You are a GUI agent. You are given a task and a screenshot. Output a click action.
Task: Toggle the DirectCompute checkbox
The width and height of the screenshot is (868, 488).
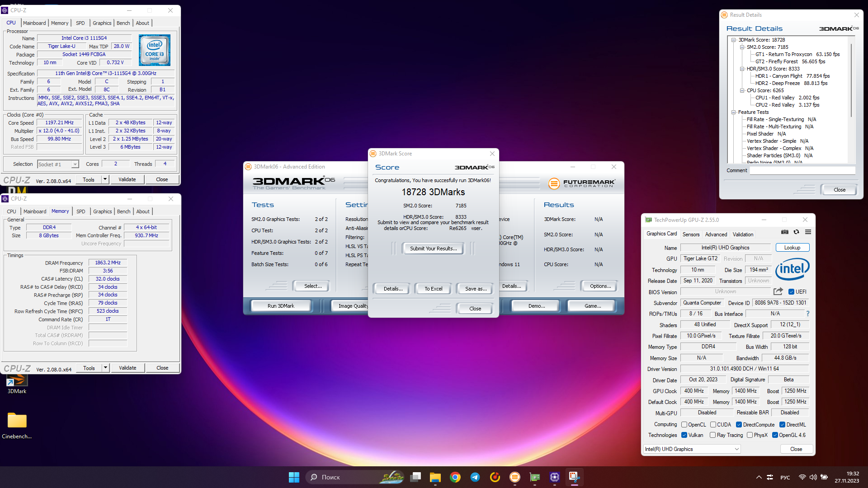click(739, 425)
